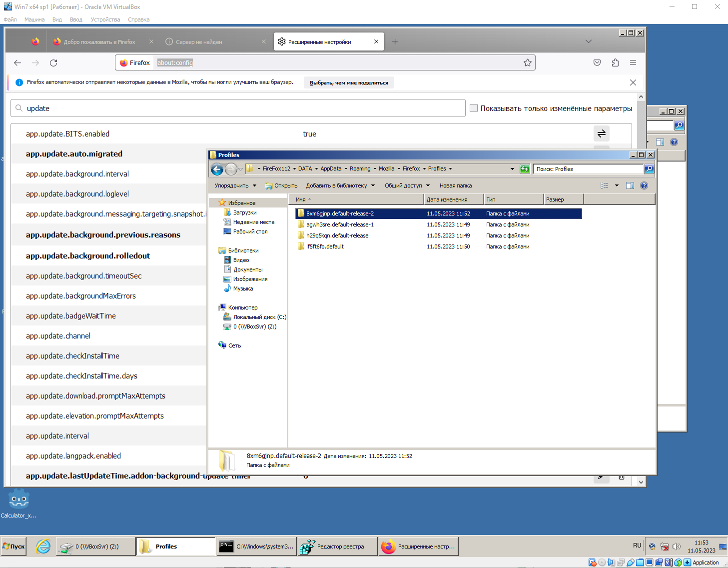
Task: Go back in Profiles Explorer window
Action: tap(217, 169)
